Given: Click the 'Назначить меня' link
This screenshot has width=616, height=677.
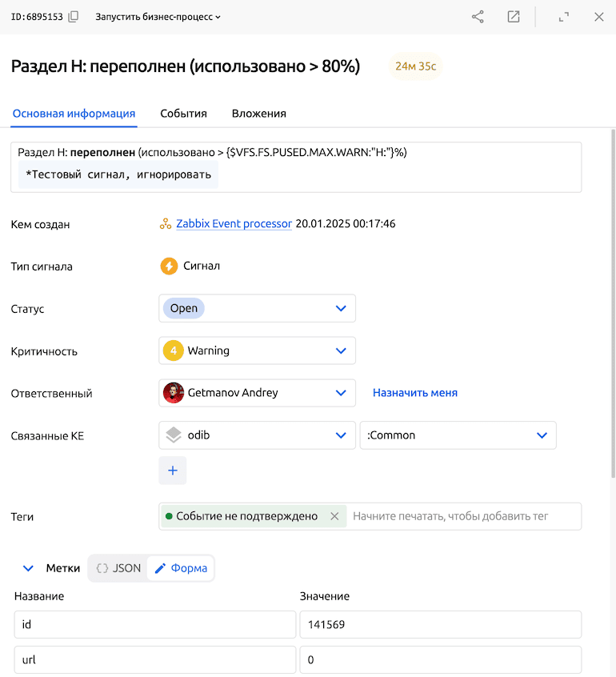Looking at the screenshot, I should (414, 393).
